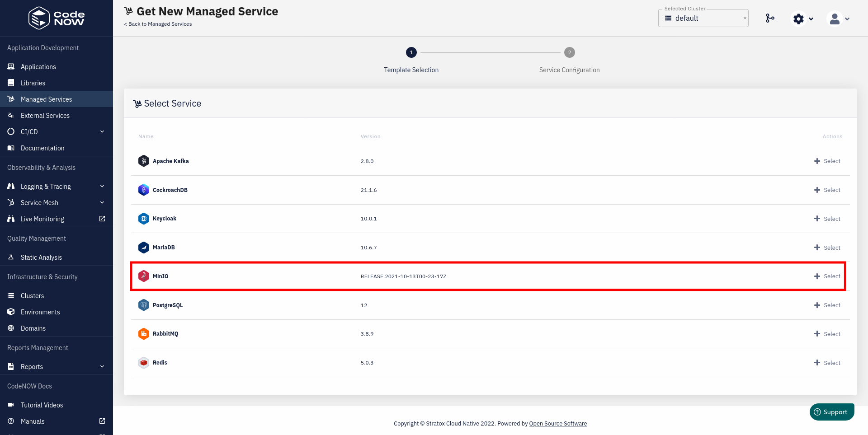
Task: Click the RabbitMQ version 3.8.9
Action: pos(367,334)
